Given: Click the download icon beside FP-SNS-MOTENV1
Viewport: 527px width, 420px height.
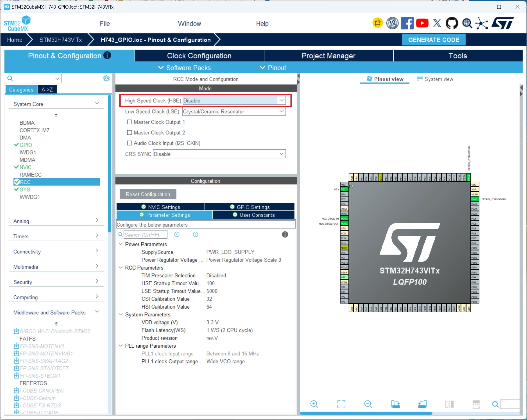Looking at the screenshot, I should click(x=16, y=346).
